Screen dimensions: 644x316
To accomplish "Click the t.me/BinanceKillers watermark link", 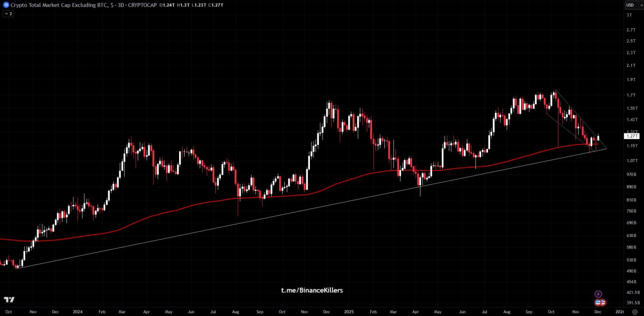I will tap(312, 290).
